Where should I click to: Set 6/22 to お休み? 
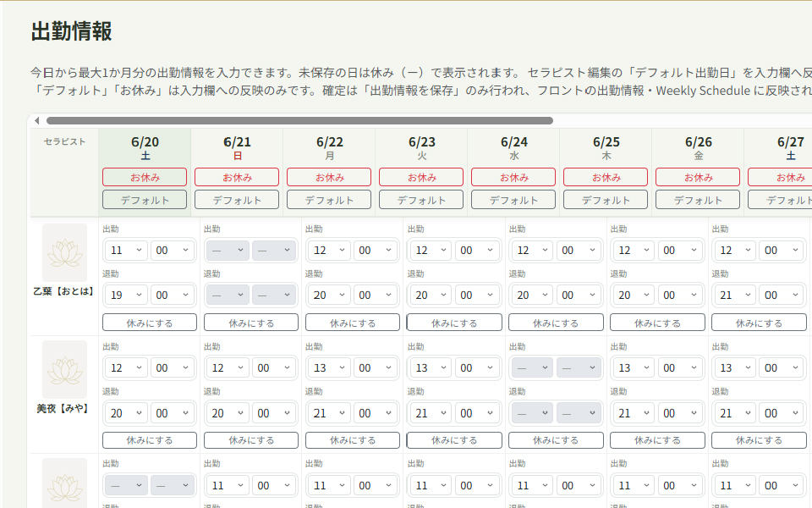[329, 177]
